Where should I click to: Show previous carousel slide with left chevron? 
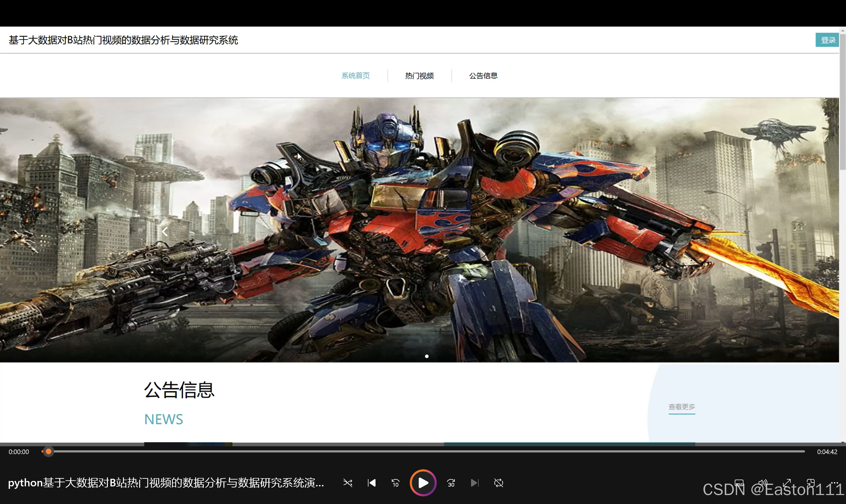point(165,232)
